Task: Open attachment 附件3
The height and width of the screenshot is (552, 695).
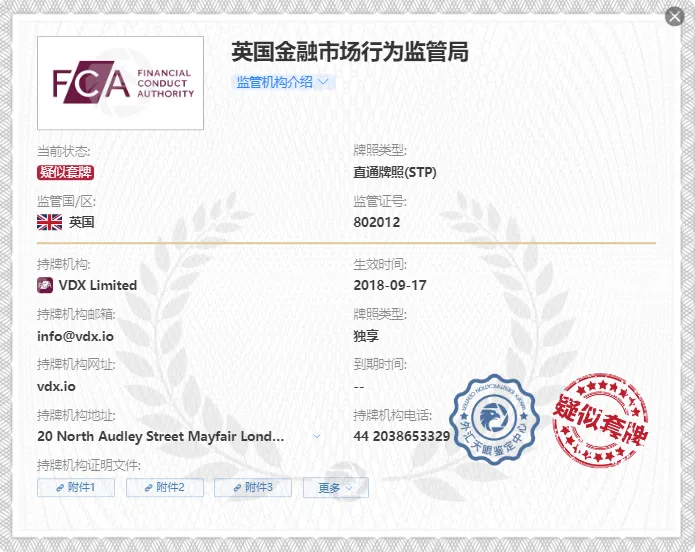Action: click(x=253, y=488)
